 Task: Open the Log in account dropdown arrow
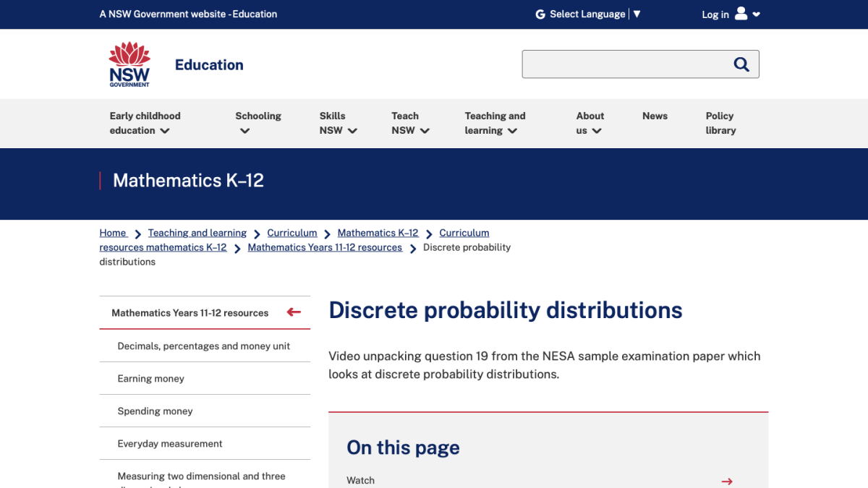[756, 14]
